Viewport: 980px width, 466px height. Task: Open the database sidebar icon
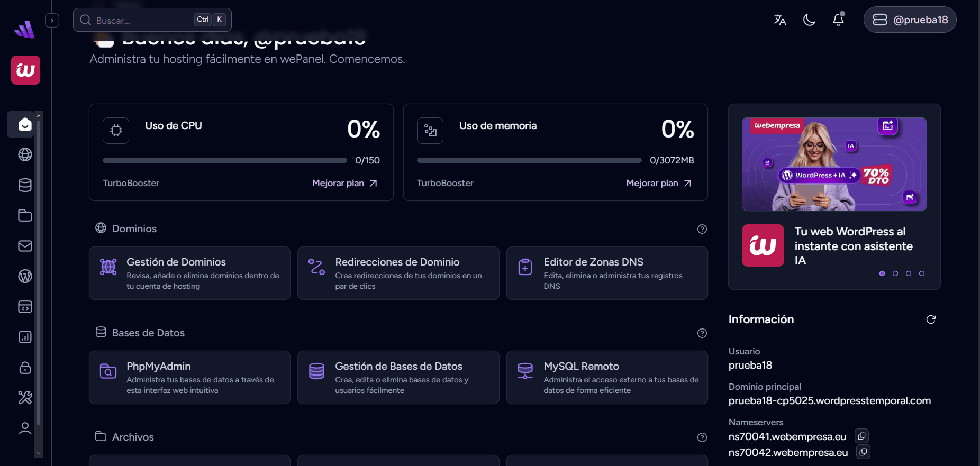(x=25, y=185)
